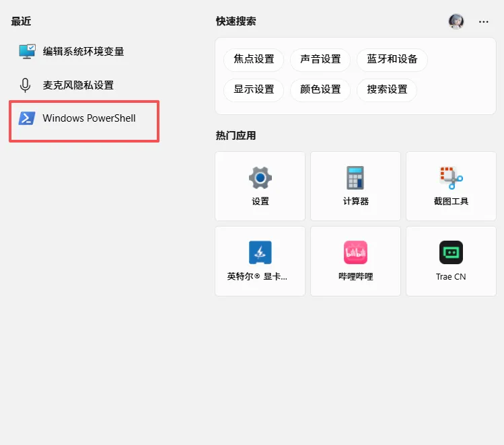Screen dimensions: 504x445
Task: Open the 设置 gear app tile
Action: tap(260, 186)
